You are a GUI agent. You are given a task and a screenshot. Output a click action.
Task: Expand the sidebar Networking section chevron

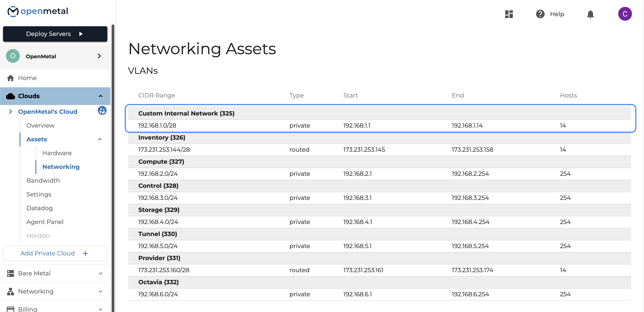(x=101, y=291)
